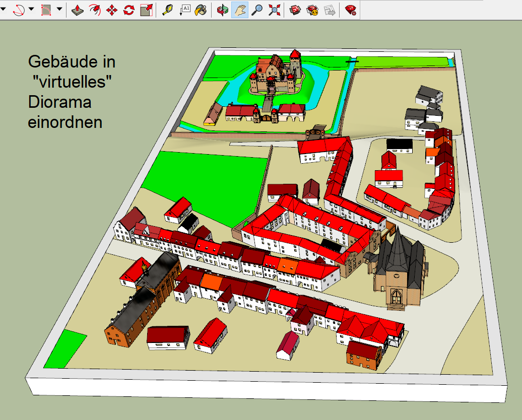This screenshot has width=522, height=420.
Task: Select the Paint Bucket tool
Action: pos(201,10)
